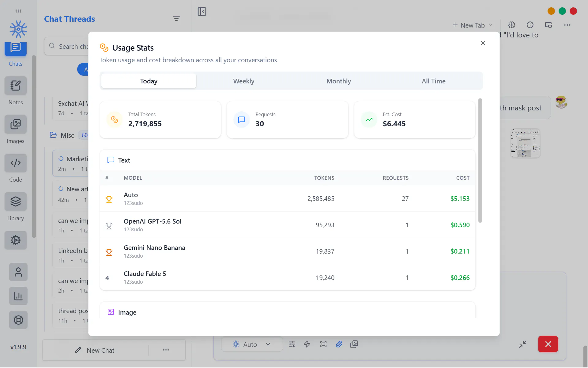The image size is (588, 368).
Task: Collapse the sidebar panel
Action: (202, 12)
